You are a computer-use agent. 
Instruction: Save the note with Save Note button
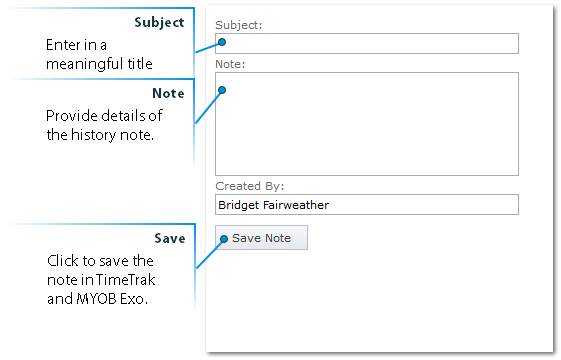[261, 238]
